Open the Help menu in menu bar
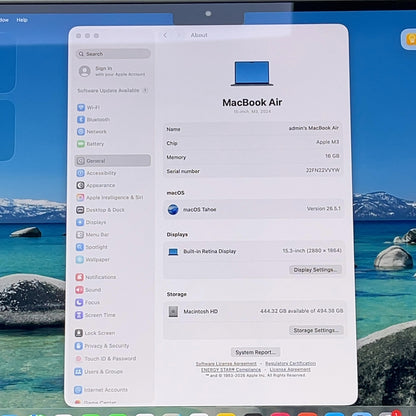Viewport: 416px width, 416px height. 22,20
